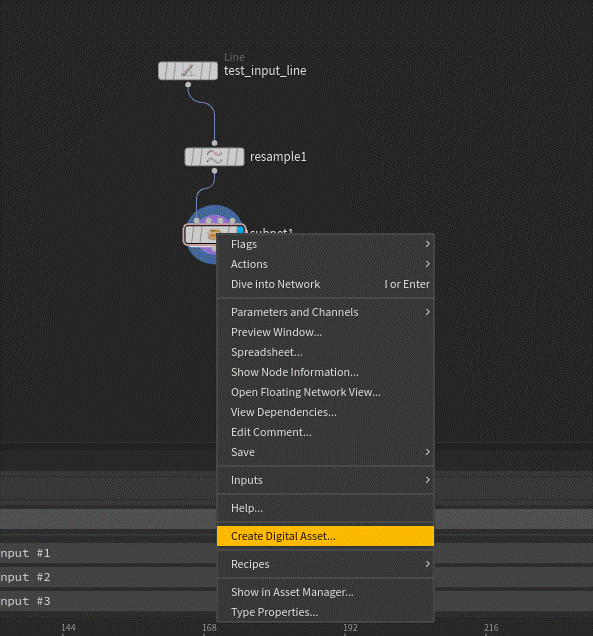Click frame 216 on the timeline
Viewport: 593px width, 636px height.
(x=491, y=628)
